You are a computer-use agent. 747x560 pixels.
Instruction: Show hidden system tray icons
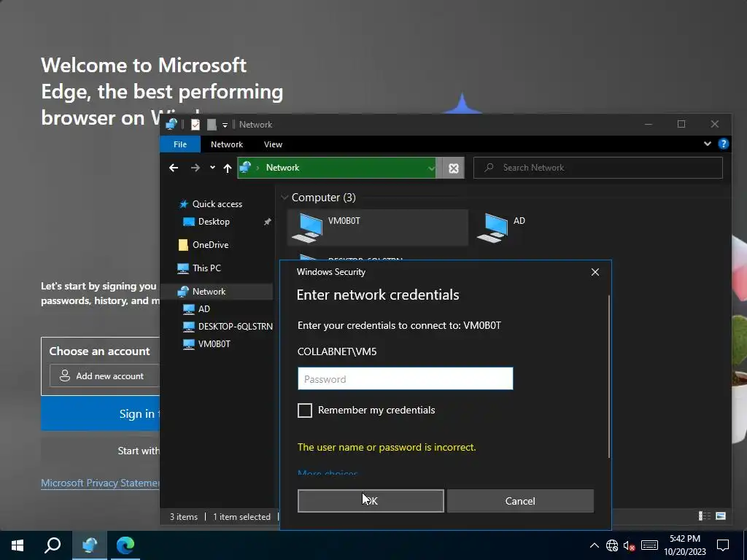(595, 545)
